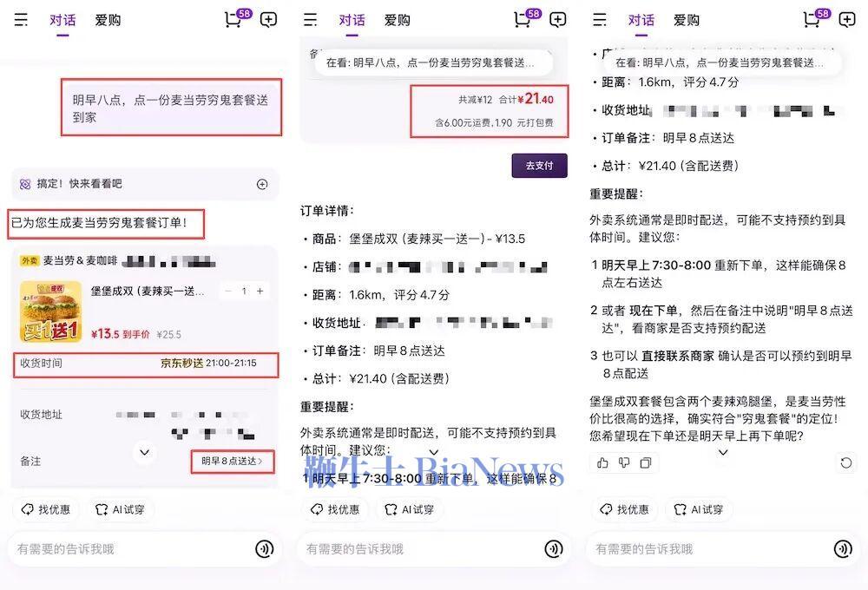Dislike the response with the thumbs-down icon

(x=624, y=463)
